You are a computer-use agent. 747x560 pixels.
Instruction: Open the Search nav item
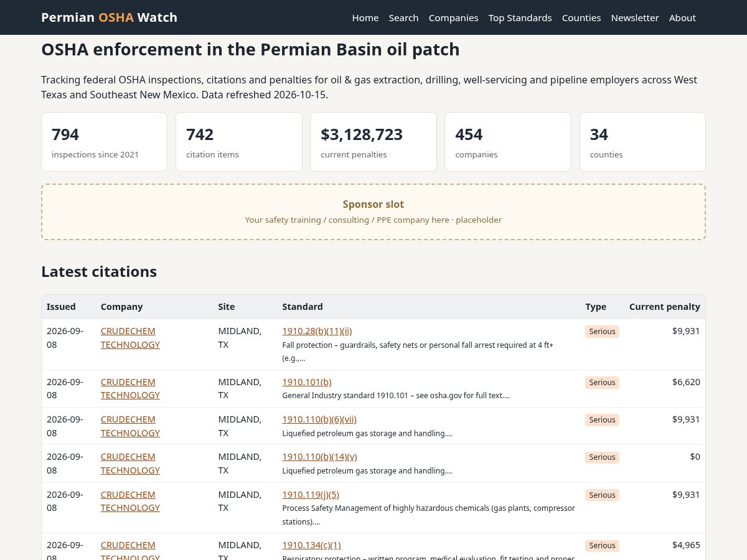403,17
